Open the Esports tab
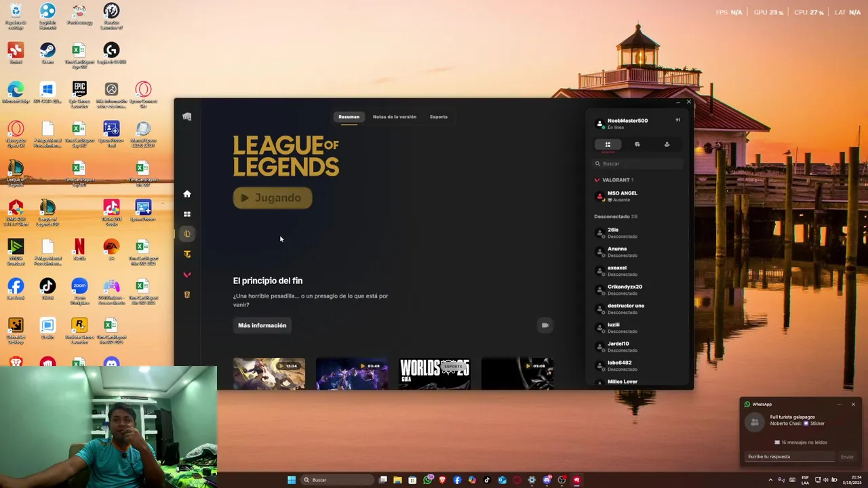868x488 pixels. coord(439,117)
